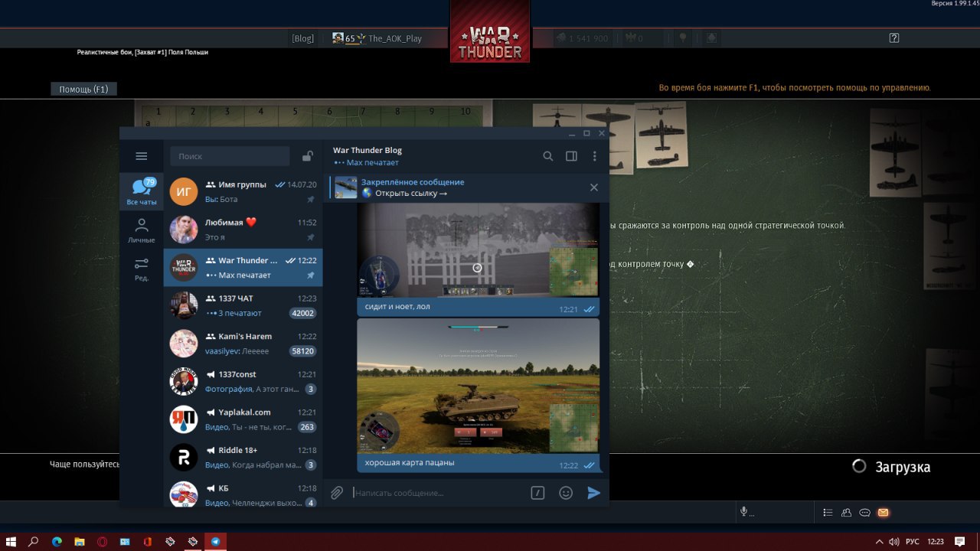This screenshot has width=980, height=551.
Task: Open the 'Любимая' chat
Action: [243, 230]
